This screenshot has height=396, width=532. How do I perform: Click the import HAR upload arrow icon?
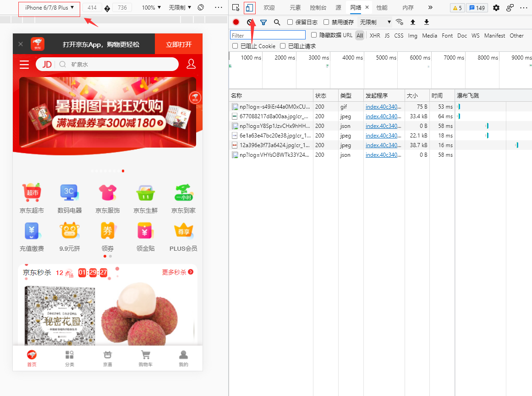click(x=412, y=22)
